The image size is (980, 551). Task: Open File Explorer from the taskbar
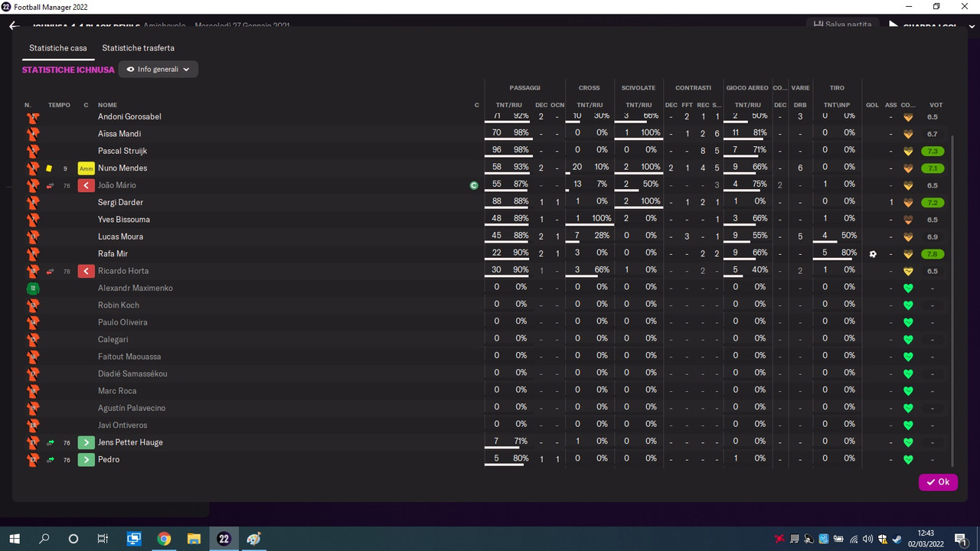point(194,539)
